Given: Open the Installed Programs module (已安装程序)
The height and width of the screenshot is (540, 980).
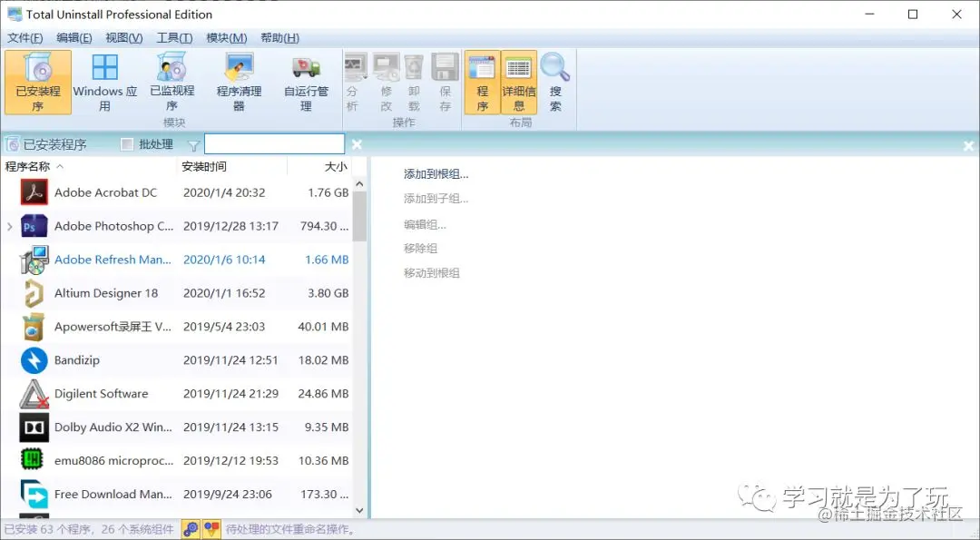Looking at the screenshot, I should 38,83.
